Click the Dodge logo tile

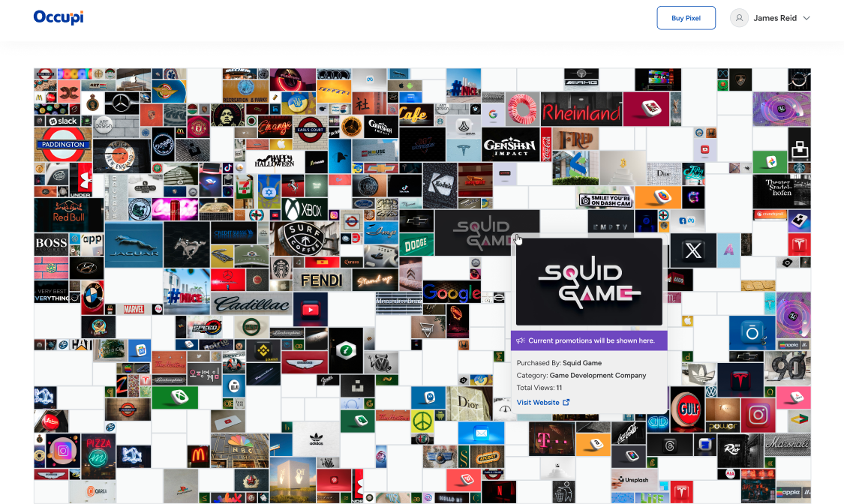(416, 244)
